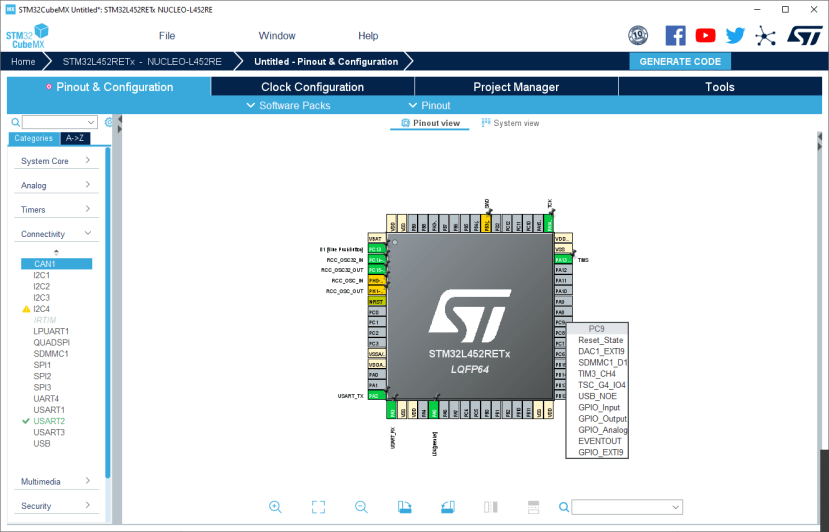Click the green PA2 USART_TX pin
Viewport: 829px width, 532px height.
(x=377, y=396)
